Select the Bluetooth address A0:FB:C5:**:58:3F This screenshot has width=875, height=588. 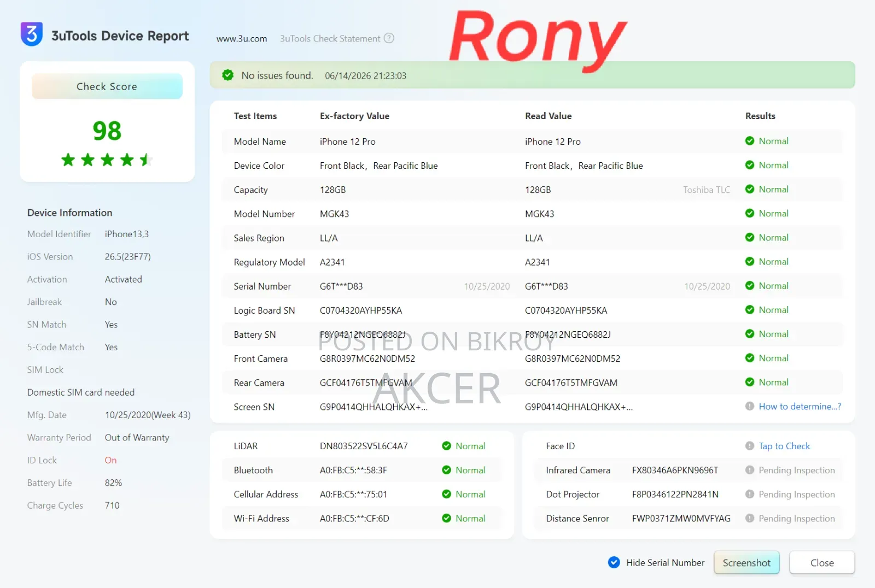(x=353, y=470)
